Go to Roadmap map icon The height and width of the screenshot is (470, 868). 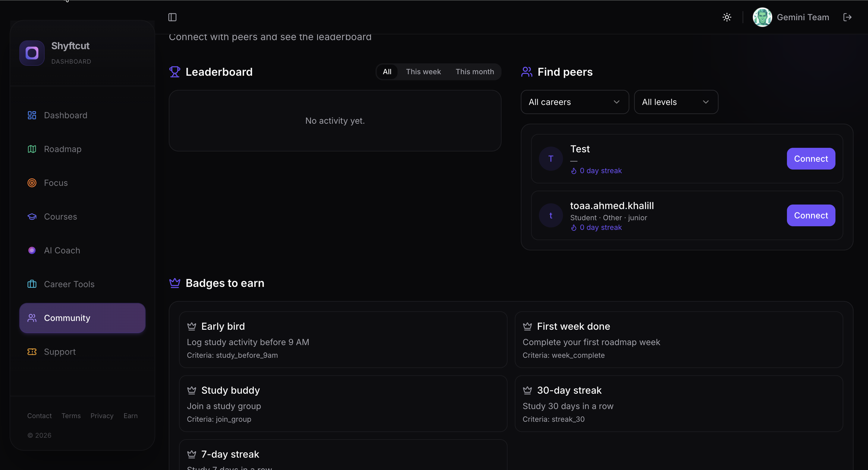(x=32, y=149)
